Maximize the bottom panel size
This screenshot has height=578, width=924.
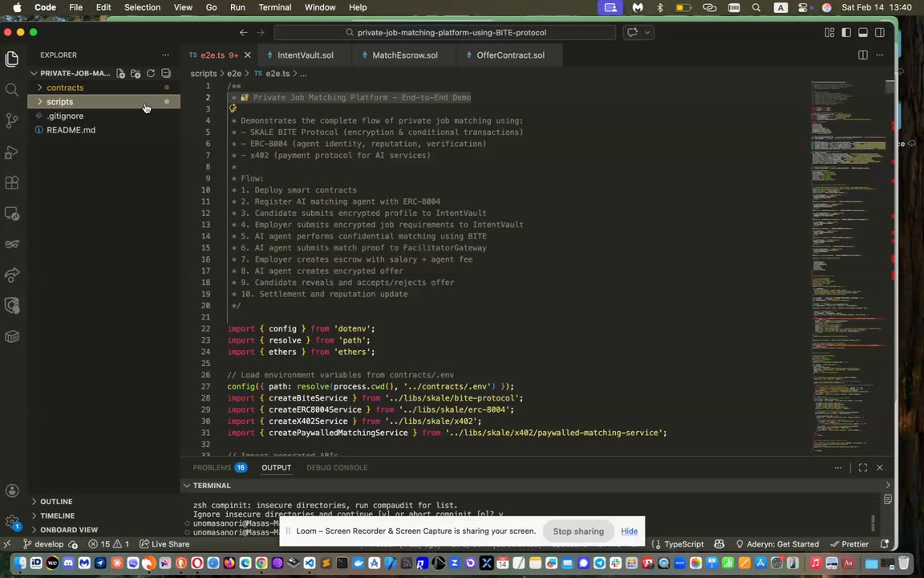pos(863,467)
